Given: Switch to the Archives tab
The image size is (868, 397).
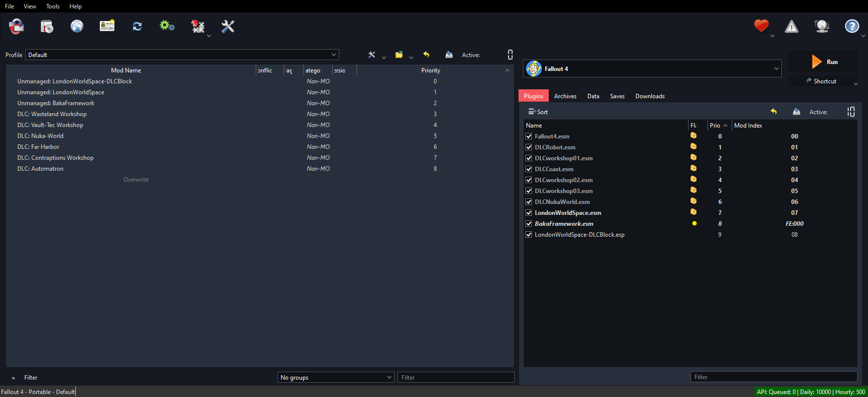Looking at the screenshot, I should point(565,96).
